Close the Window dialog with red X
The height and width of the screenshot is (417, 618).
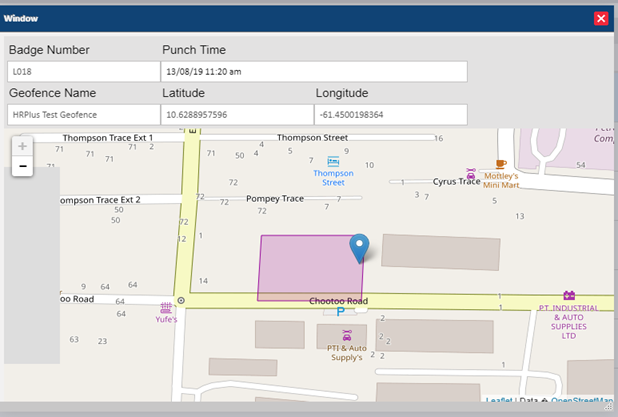601,19
